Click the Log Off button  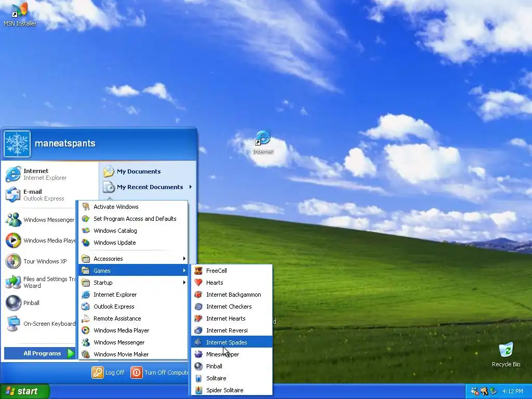point(108,372)
